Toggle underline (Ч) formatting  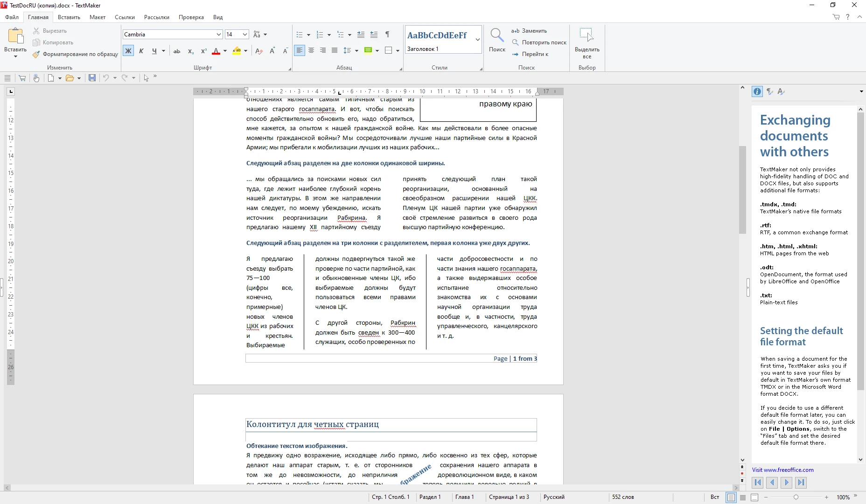[x=154, y=51]
